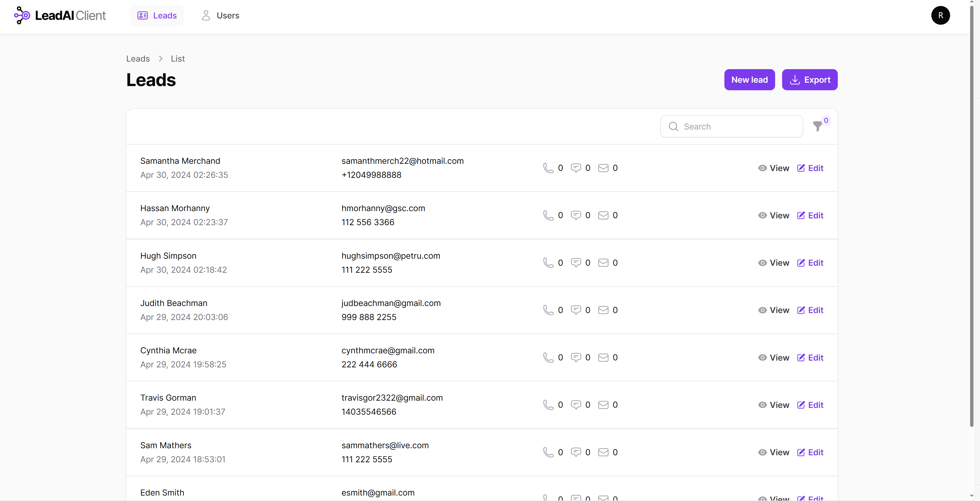Viewport: 980px width, 501px height.
Task: Click the New lead button
Action: pos(749,80)
